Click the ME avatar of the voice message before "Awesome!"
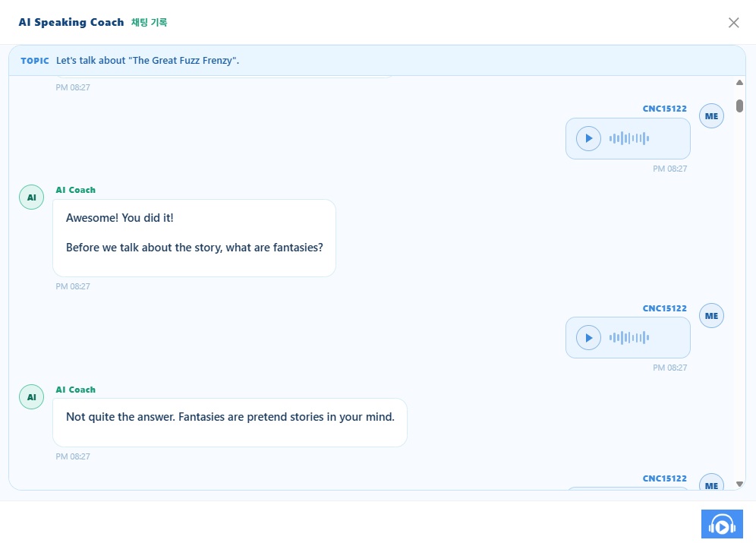Image resolution: width=756 pixels, height=543 pixels. pos(711,116)
